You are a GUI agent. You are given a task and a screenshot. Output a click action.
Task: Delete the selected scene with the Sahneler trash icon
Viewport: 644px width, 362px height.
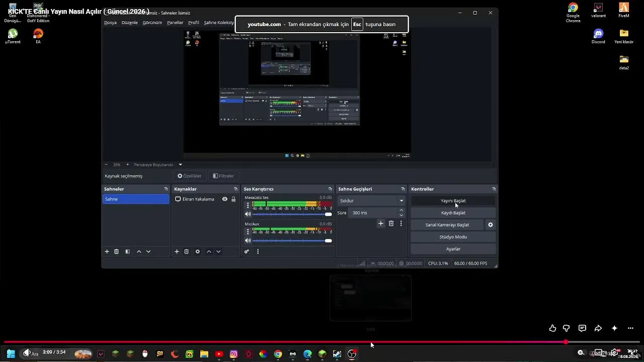(x=116, y=251)
